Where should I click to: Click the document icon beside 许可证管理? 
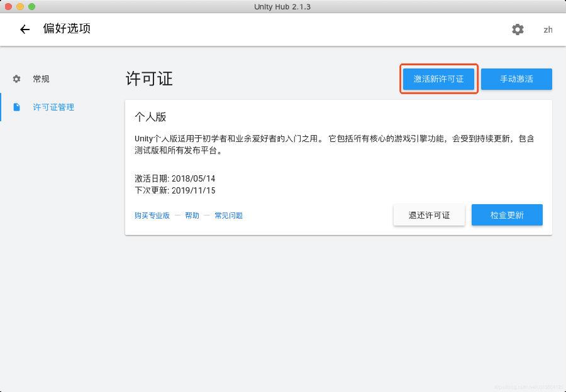(16, 107)
